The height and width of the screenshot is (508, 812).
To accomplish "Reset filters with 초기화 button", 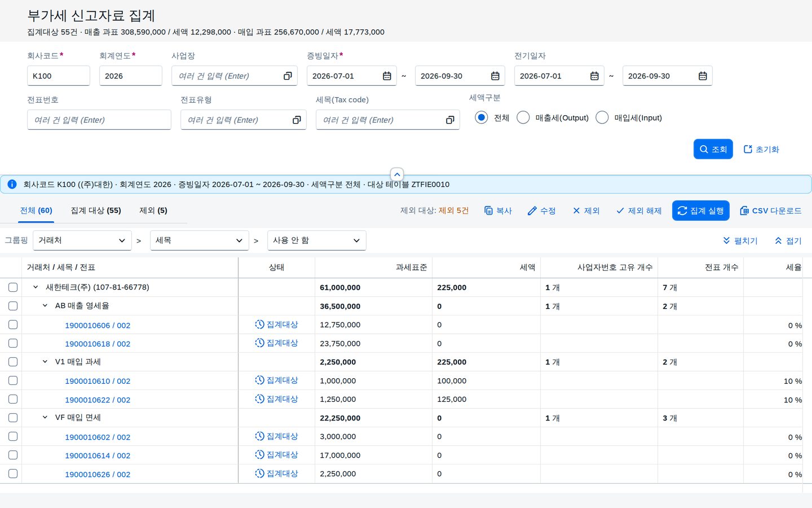I will 761,149.
